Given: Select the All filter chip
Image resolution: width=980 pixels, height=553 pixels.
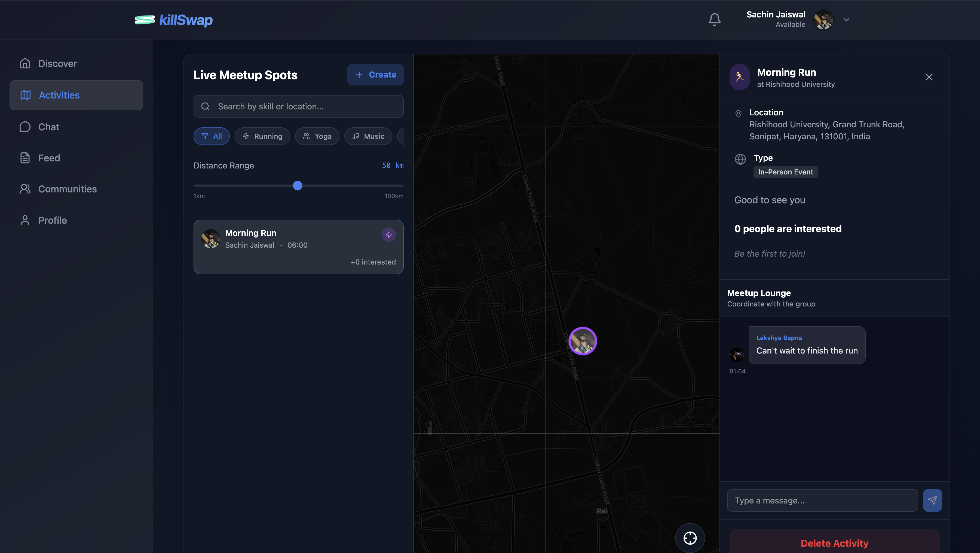Looking at the screenshot, I should 212,136.
